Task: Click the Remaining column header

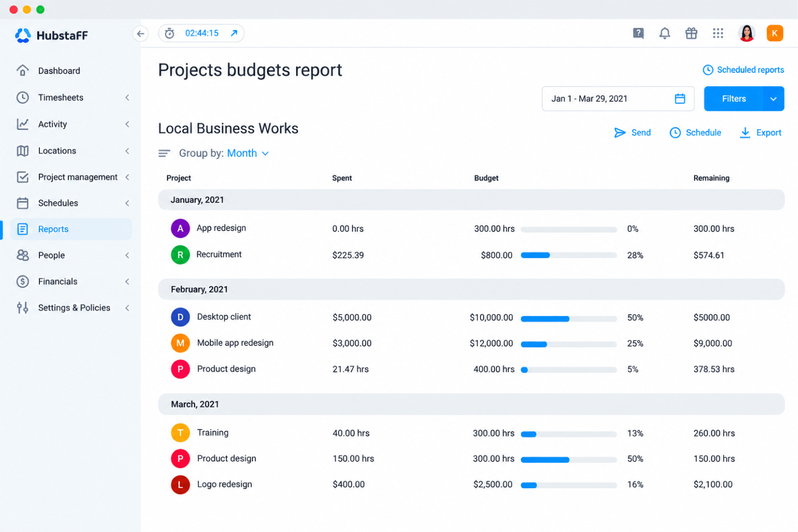Action: 711,178
